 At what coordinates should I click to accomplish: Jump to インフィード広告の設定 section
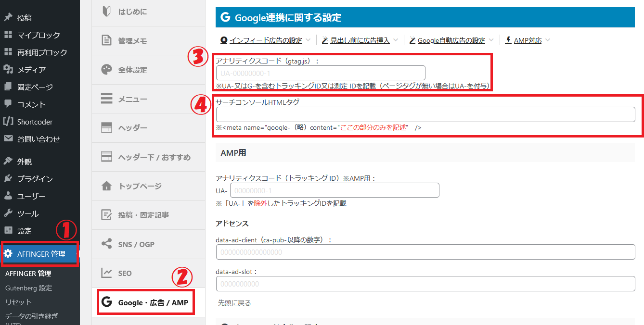pyautogui.click(x=266, y=40)
